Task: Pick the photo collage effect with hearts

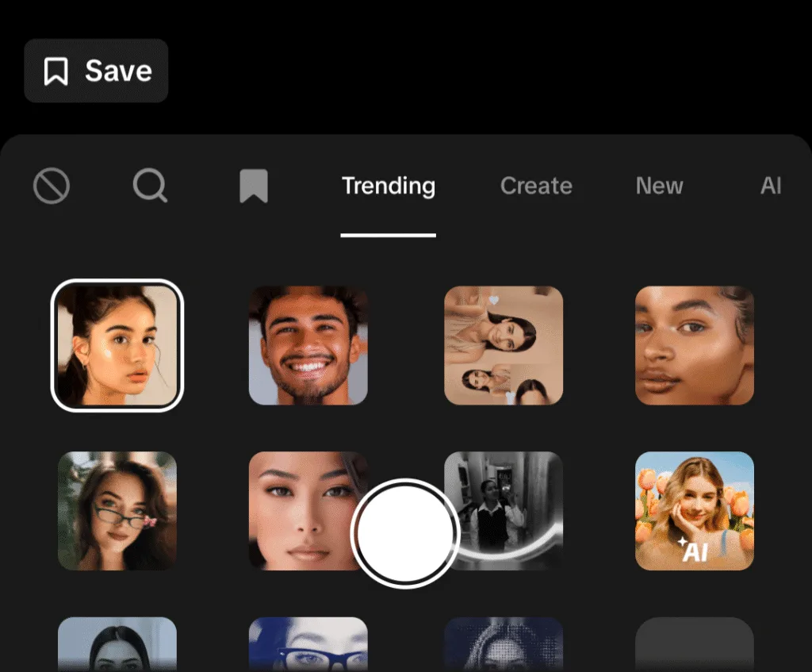Action: pos(504,345)
